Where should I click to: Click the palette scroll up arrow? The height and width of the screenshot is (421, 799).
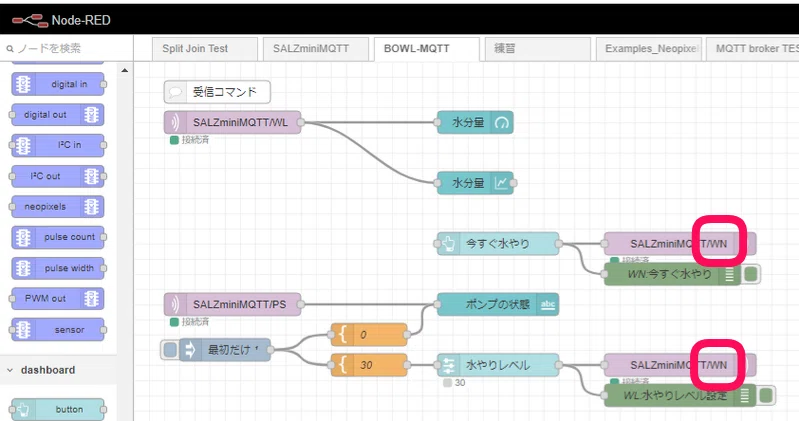[x=125, y=70]
